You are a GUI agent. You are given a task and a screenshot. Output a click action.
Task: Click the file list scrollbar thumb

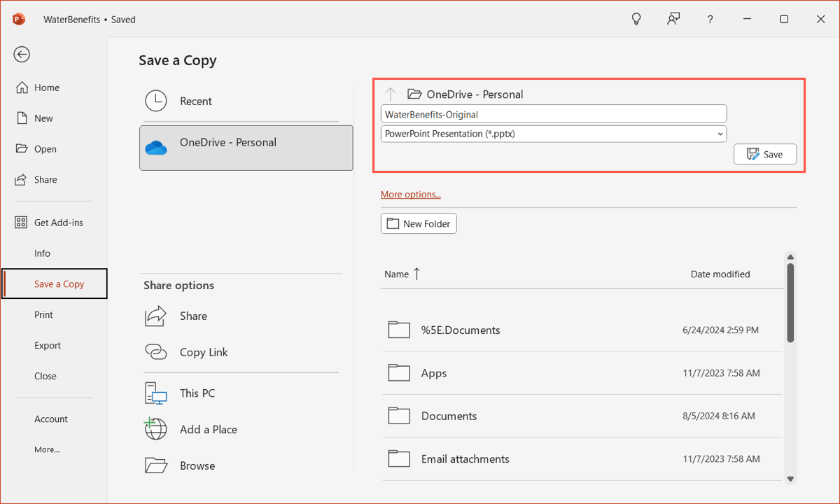[790, 302]
